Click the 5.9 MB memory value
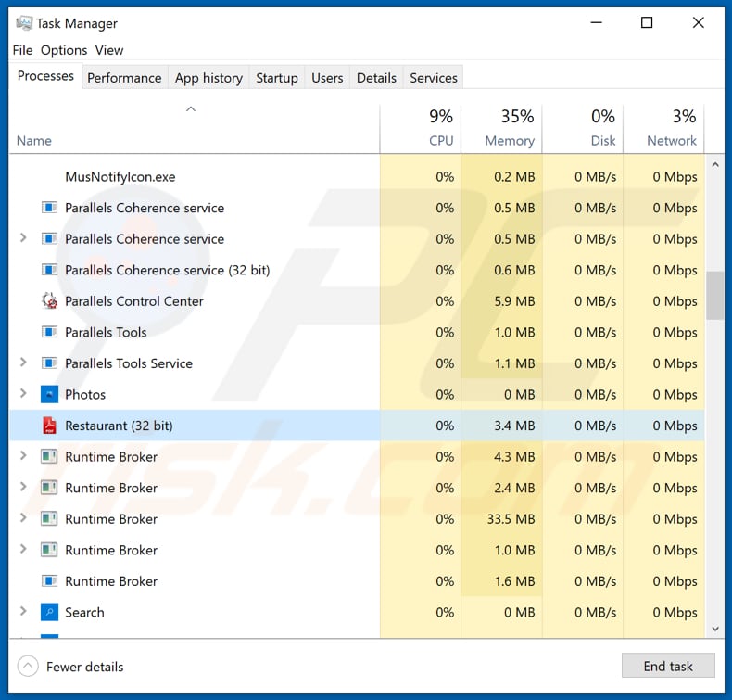Viewport: 732px width, 700px height. tap(514, 301)
